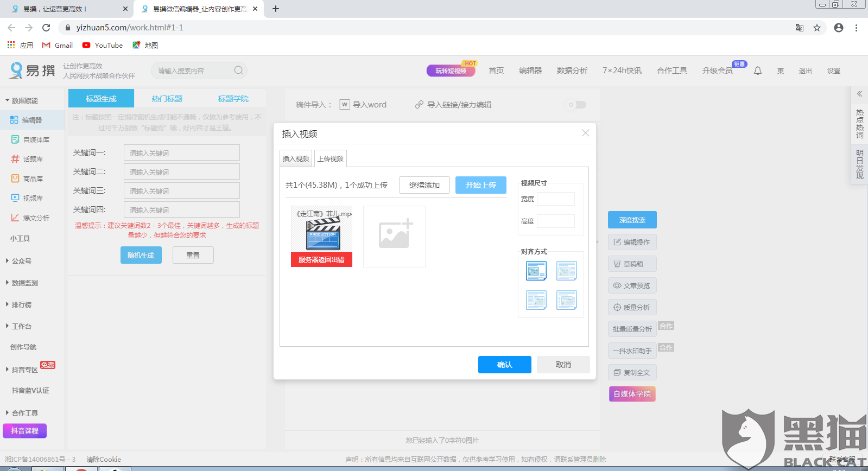Open the 视频库 sidebar icon
This screenshot has height=471, width=868.
tap(15, 198)
